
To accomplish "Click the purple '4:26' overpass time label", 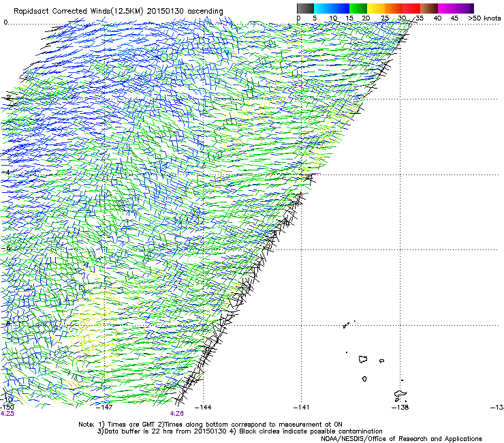I will (177, 414).
